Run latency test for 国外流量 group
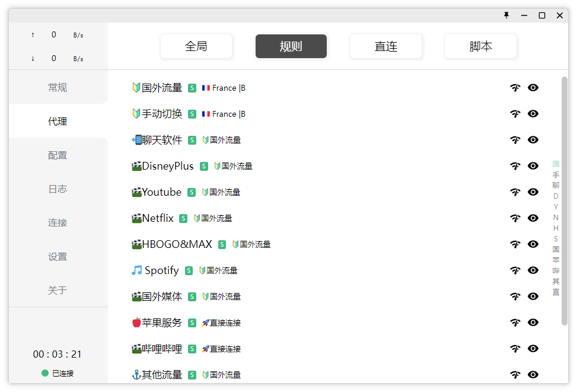 pos(515,88)
